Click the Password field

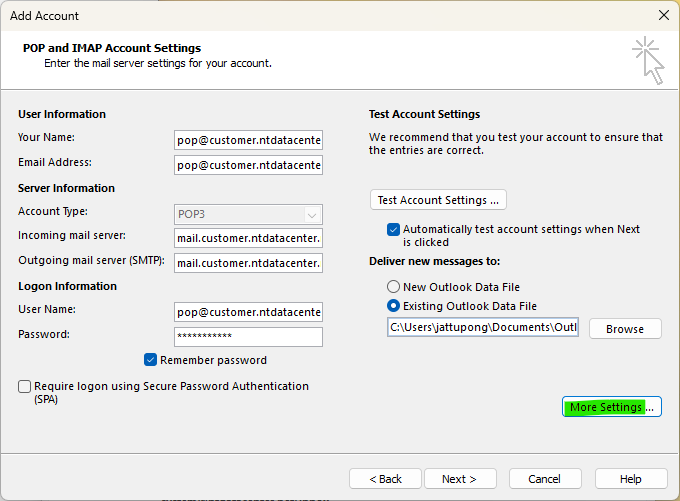[248, 337]
